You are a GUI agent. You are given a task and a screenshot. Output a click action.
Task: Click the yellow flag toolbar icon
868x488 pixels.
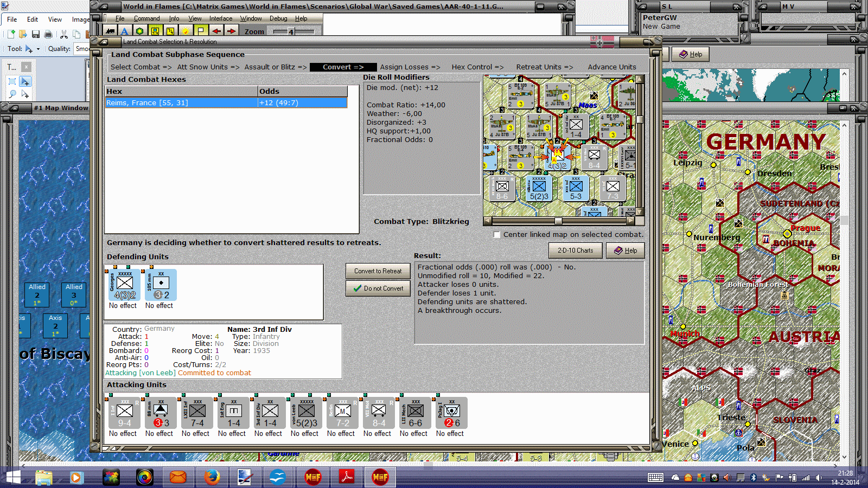(x=201, y=31)
